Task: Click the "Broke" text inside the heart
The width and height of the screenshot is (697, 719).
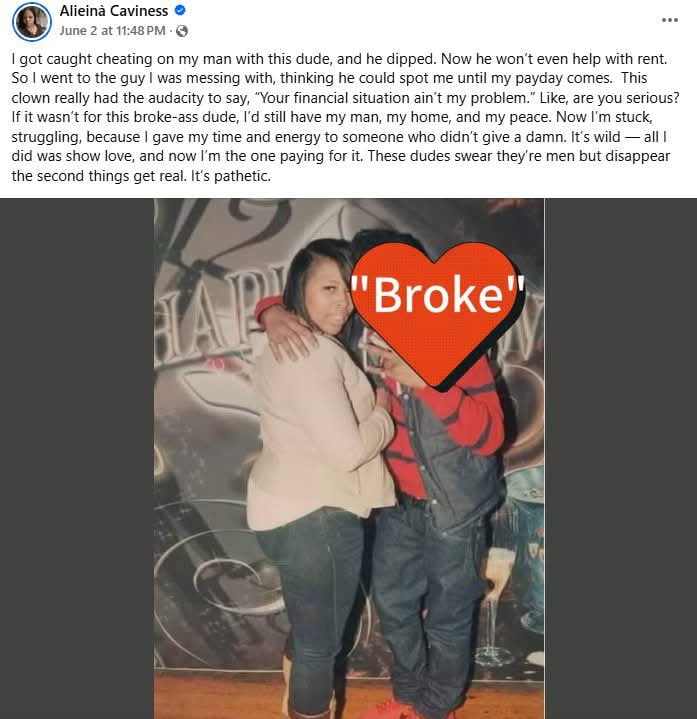Action: coord(437,295)
